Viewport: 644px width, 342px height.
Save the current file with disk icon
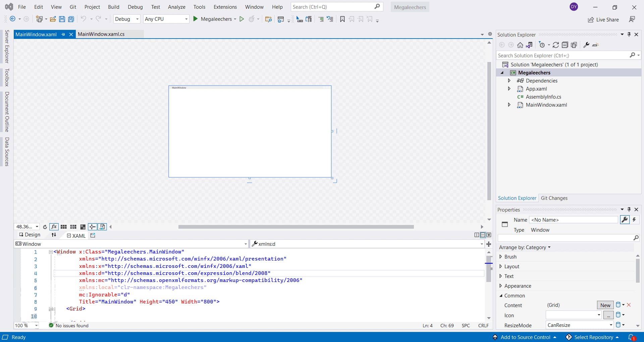coord(62,19)
